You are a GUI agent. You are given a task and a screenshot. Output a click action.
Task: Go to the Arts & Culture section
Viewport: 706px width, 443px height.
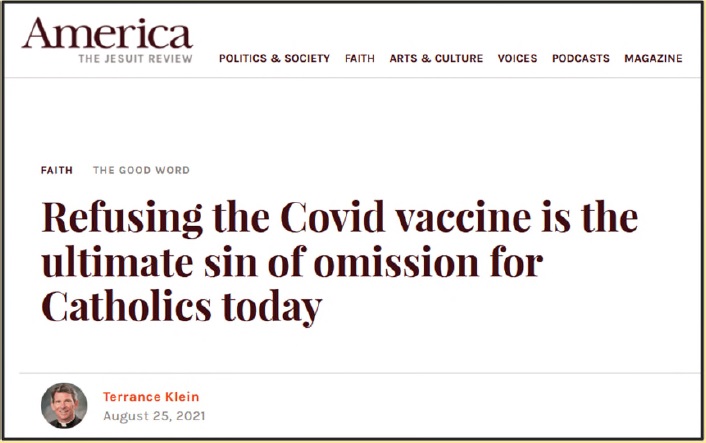436,59
